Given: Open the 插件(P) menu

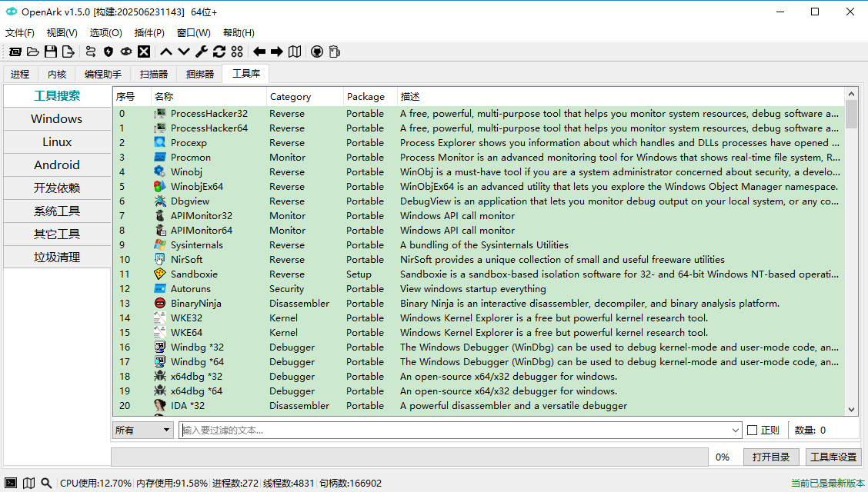Looking at the screenshot, I should coord(149,33).
